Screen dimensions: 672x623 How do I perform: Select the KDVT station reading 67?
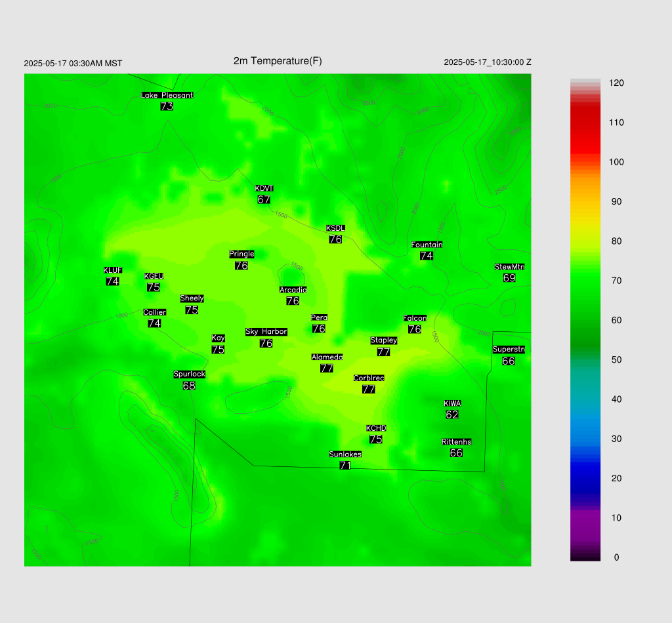pyautogui.click(x=264, y=199)
